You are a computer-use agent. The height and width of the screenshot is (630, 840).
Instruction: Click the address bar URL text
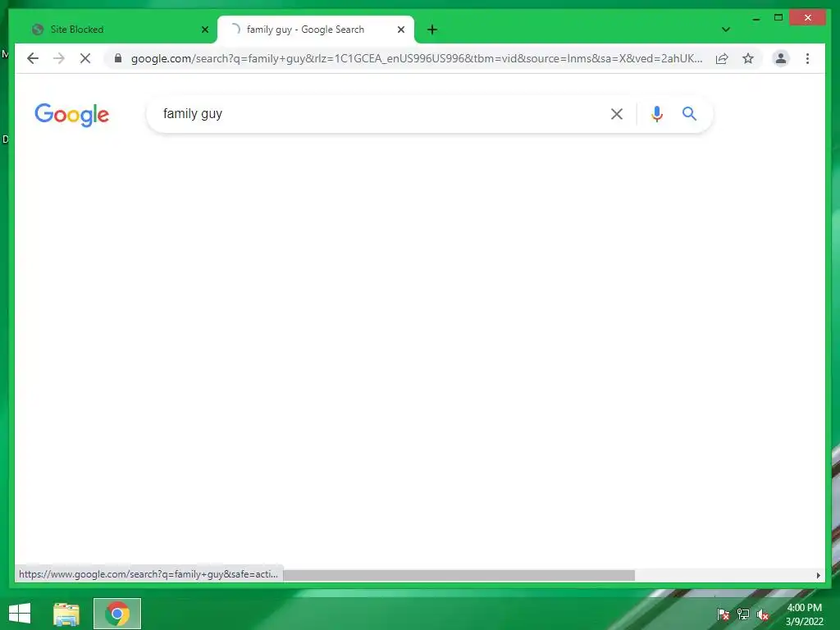point(417,58)
